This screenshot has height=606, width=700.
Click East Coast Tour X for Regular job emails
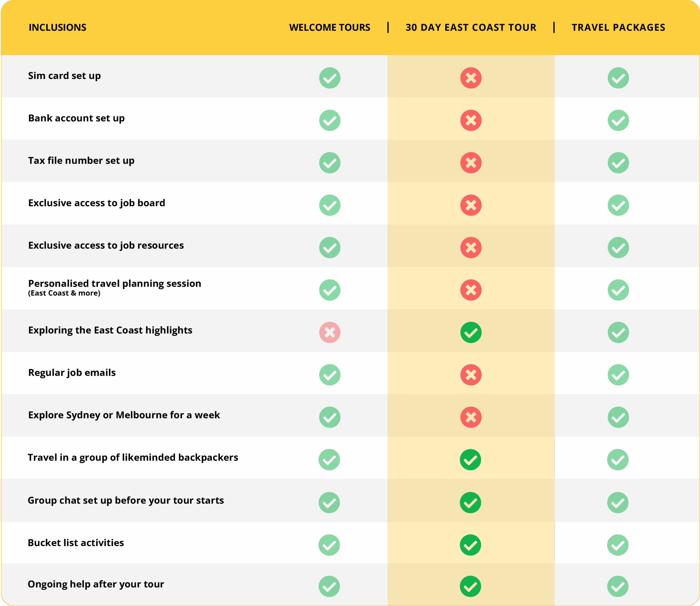[471, 375]
